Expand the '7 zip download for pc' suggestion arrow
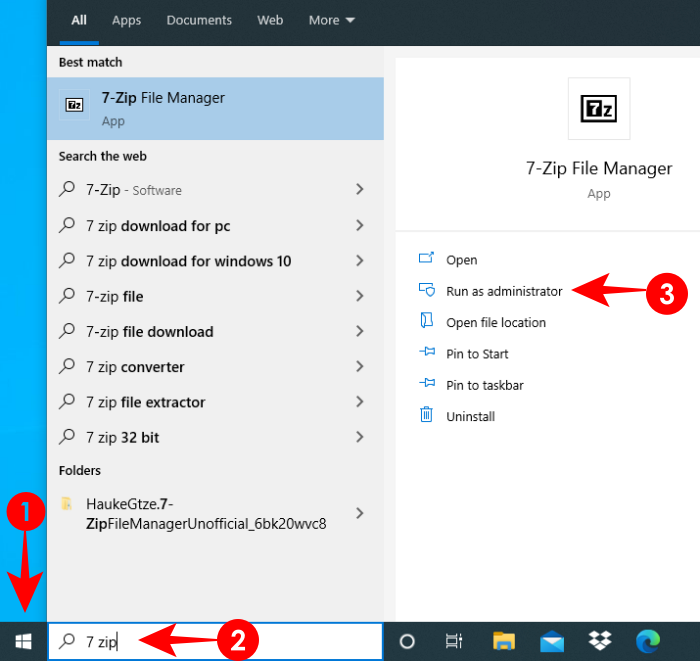 tap(359, 226)
